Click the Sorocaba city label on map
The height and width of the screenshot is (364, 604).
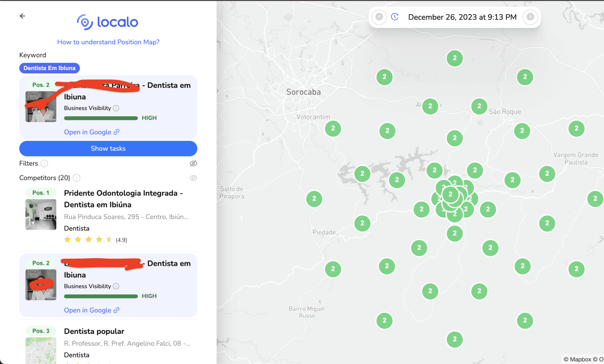[303, 92]
